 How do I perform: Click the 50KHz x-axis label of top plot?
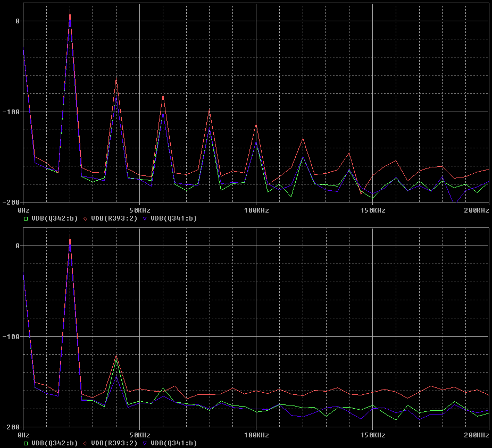pyautogui.click(x=140, y=210)
